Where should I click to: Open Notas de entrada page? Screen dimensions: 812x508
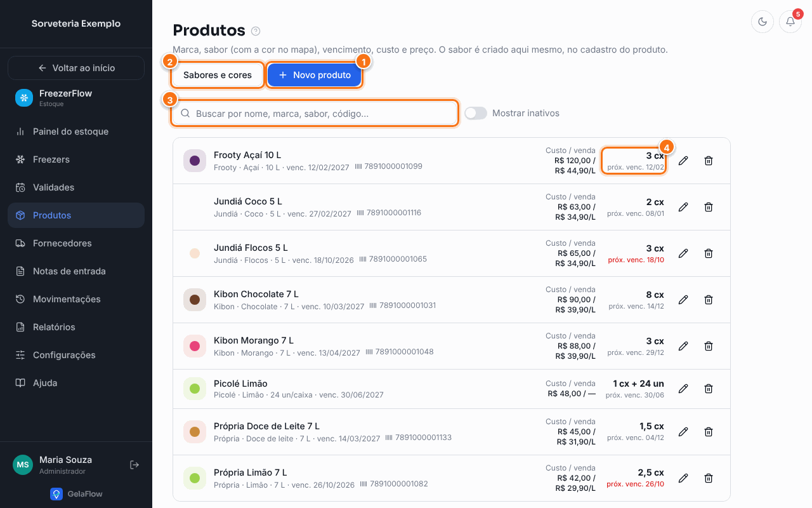tap(76, 271)
